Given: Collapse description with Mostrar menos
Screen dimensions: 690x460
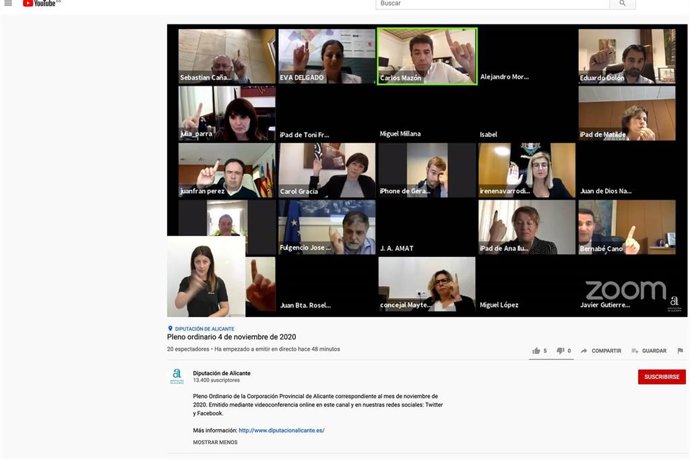Looking at the screenshot, I should coord(215,442).
